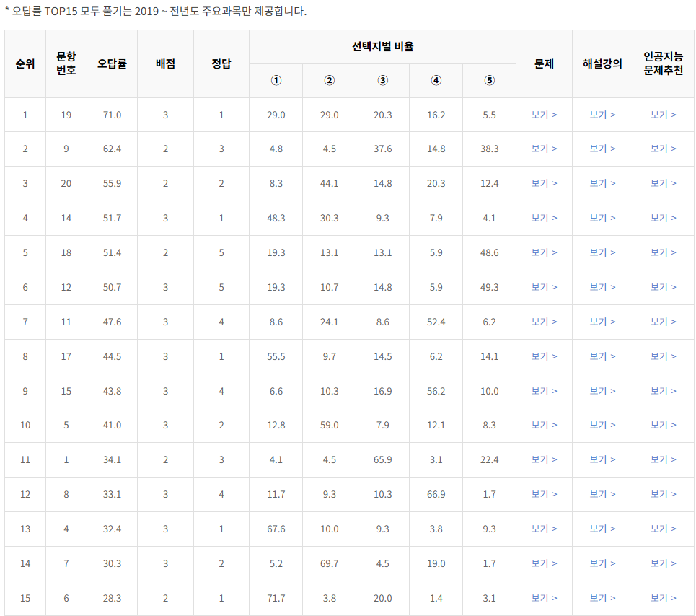Open 해설강의 보기 link for rank 1
The width and height of the screenshot is (696, 616).
[x=602, y=114]
